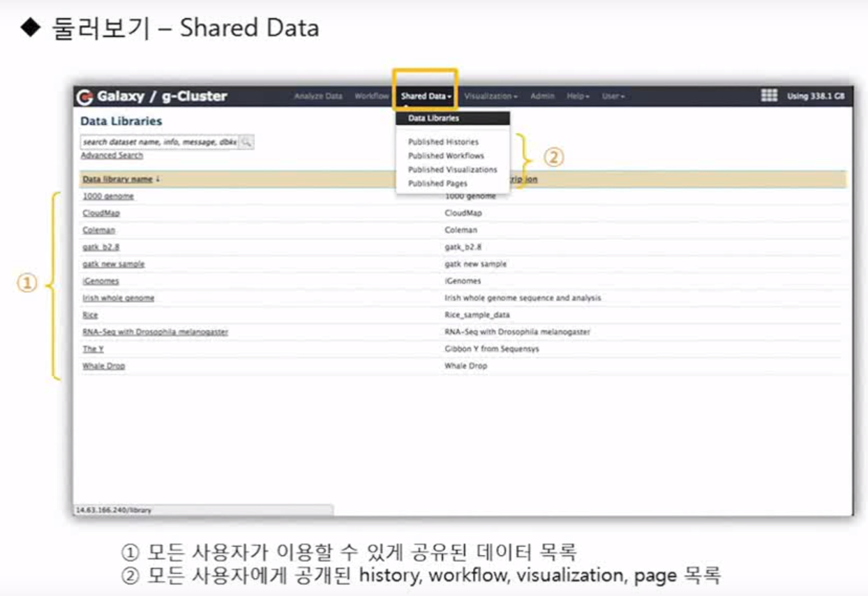Expand the Help menu
Image resolution: width=868 pixels, height=596 pixels.
pos(578,96)
